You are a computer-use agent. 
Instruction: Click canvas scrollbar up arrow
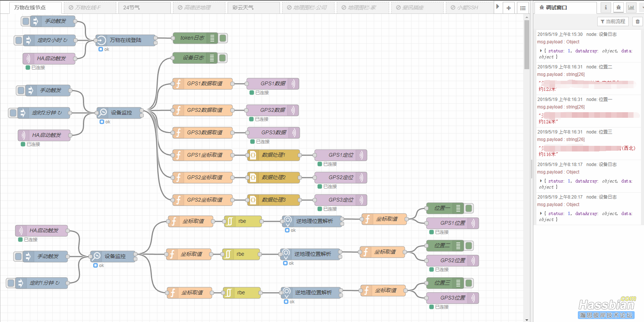click(527, 17)
